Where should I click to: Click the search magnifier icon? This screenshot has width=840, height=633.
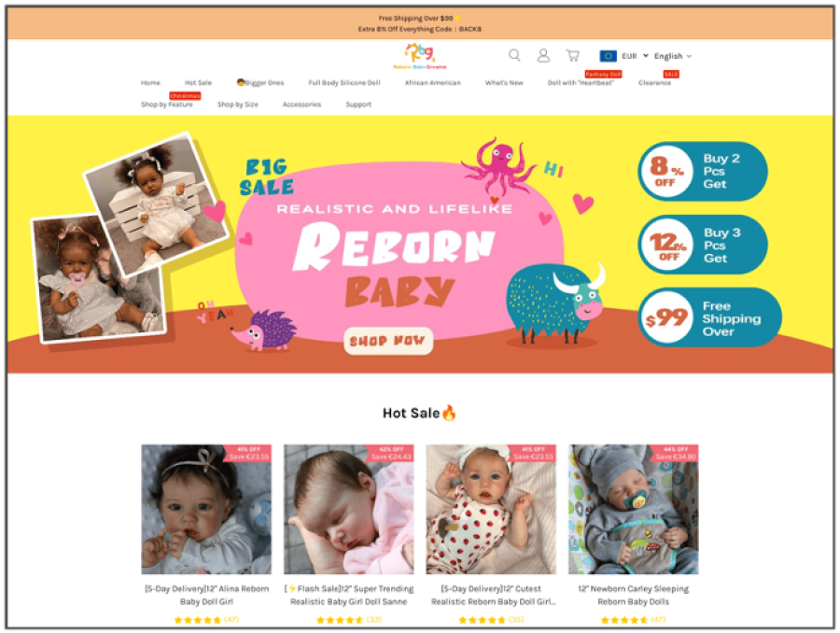pos(514,55)
